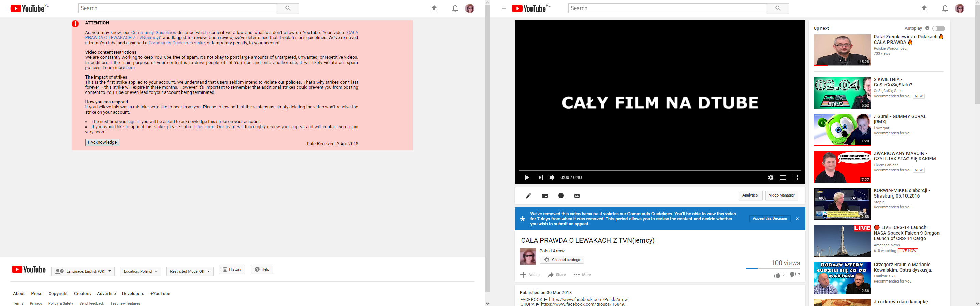Open Community Guidelines link in attention notice
Screen dimensions: 980x306
pos(153,33)
